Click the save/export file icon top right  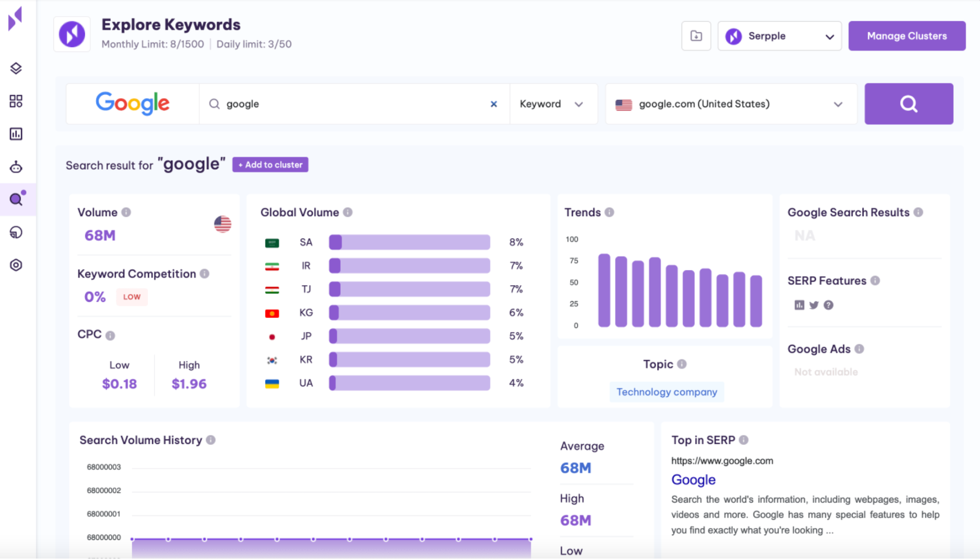(696, 36)
